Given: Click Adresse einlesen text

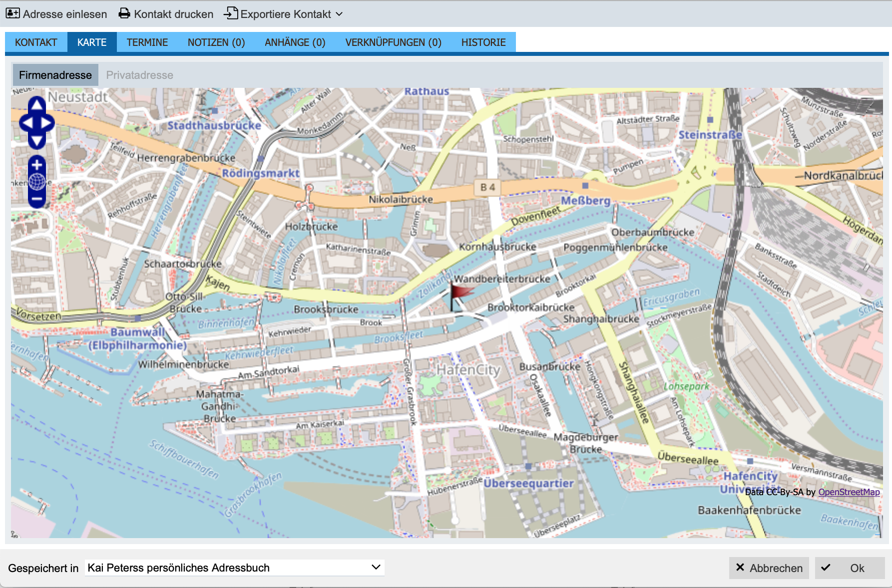Looking at the screenshot, I should tap(65, 14).
